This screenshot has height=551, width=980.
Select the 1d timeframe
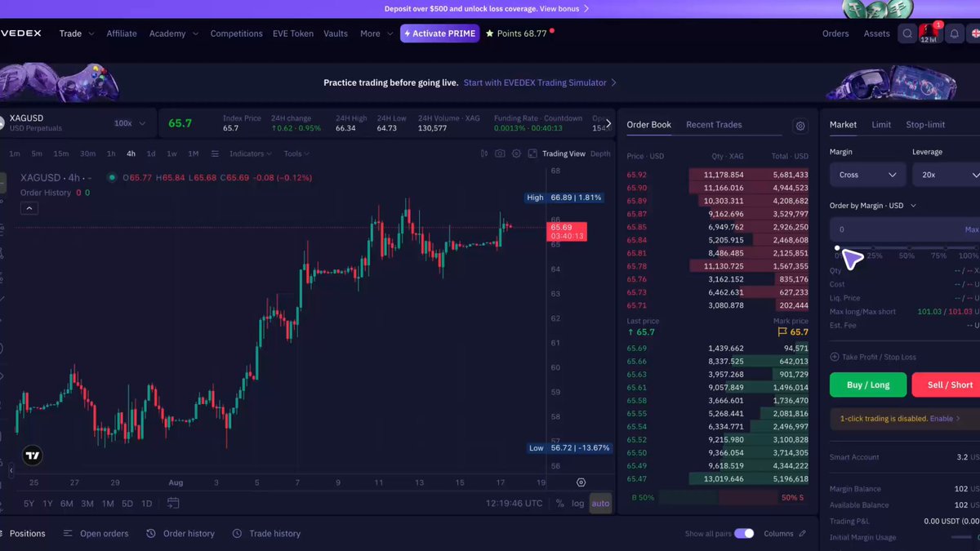click(x=151, y=153)
